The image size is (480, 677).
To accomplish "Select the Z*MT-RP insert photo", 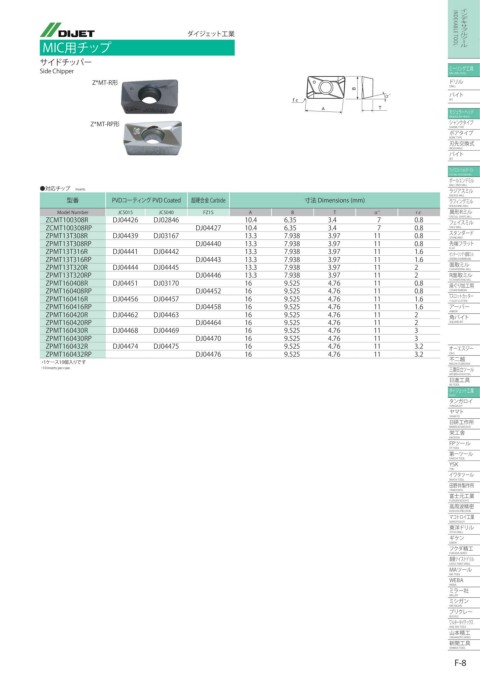I will 153,138.
